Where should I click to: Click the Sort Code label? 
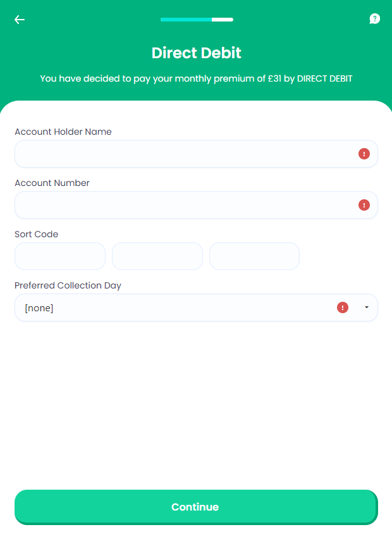(x=37, y=234)
